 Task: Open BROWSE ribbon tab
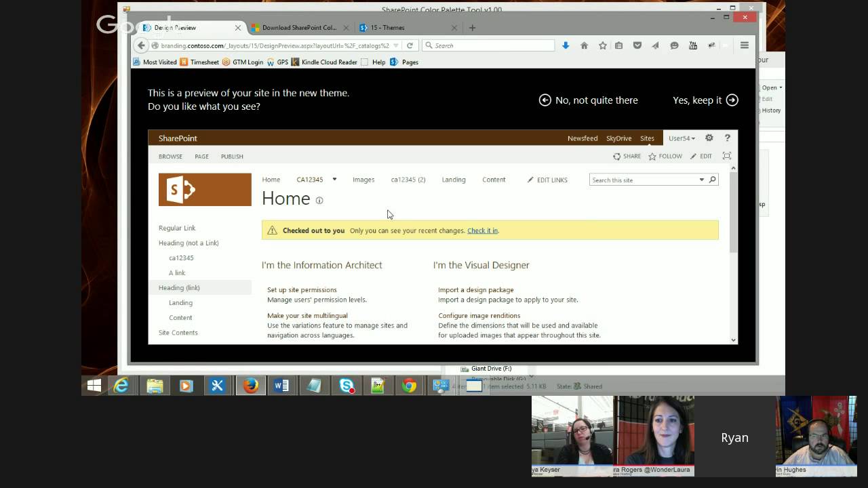[170, 157]
